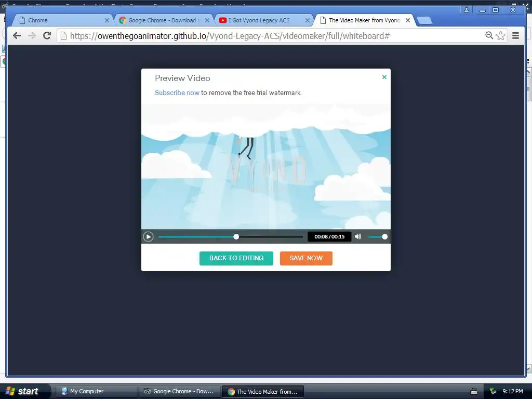This screenshot has width=532, height=399.
Task: Click the 9:12 PM clock
Action: coord(512,391)
